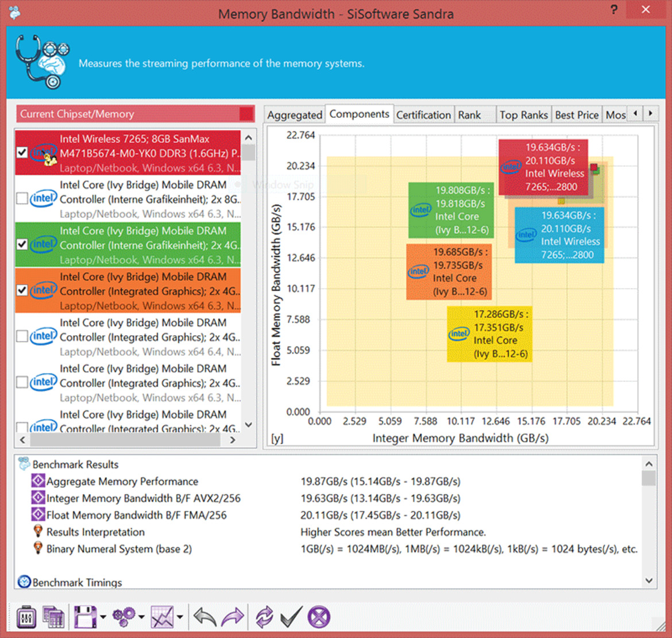Click the Float Memory Bandwidth diamond icon
The width and height of the screenshot is (672, 638).
tap(38, 514)
